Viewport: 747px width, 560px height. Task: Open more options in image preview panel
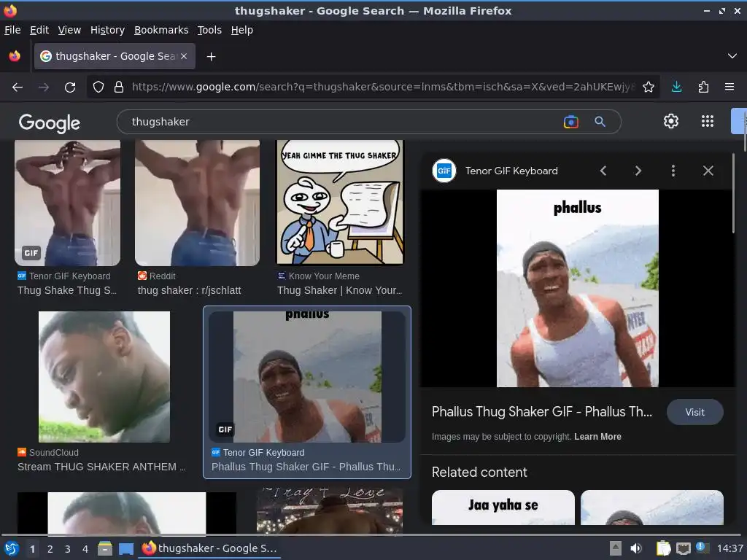click(x=673, y=171)
